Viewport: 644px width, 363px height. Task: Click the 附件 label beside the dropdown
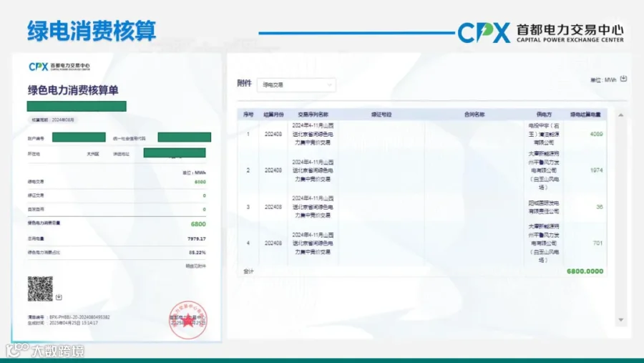point(244,84)
